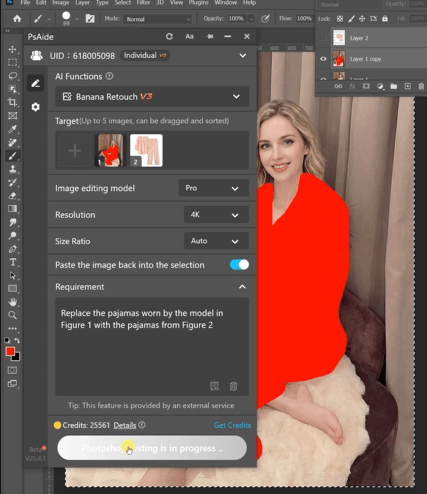The height and width of the screenshot is (494, 427).
Task: Swap foreground and background colors
Action: pyautogui.click(x=17, y=340)
